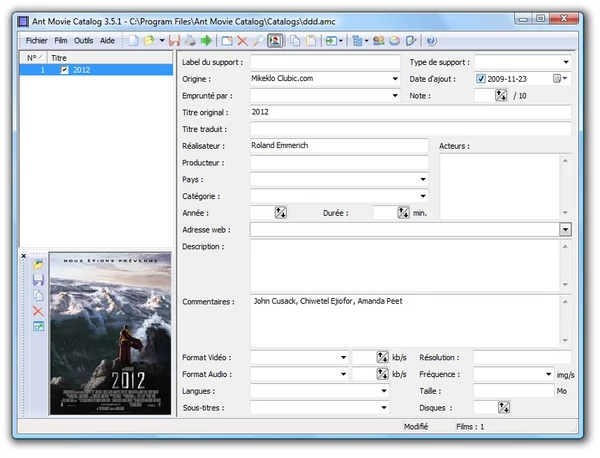Viewport: 600px width, 458px height.
Task: Click the Commentaires text with John Cusack
Action: click(328, 302)
